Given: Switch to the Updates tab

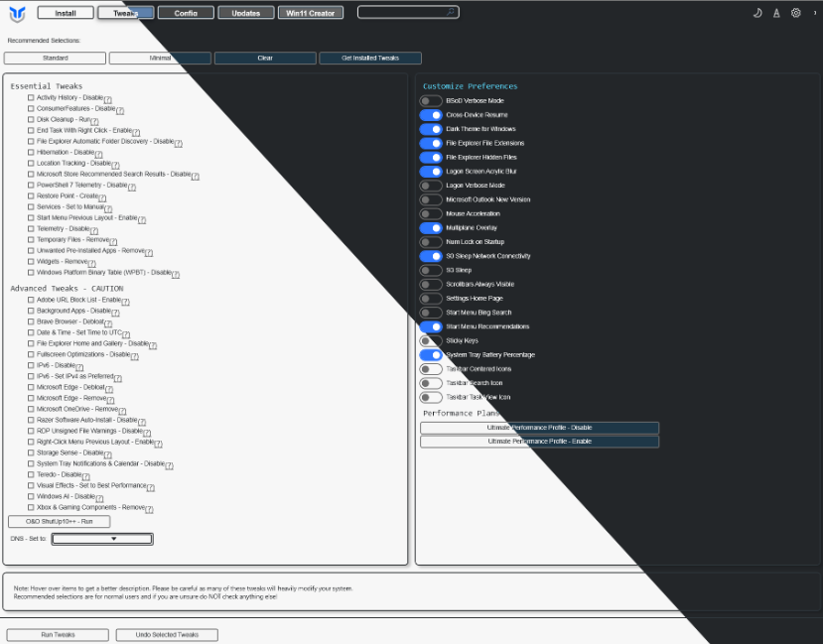Looking at the screenshot, I should 246,13.
